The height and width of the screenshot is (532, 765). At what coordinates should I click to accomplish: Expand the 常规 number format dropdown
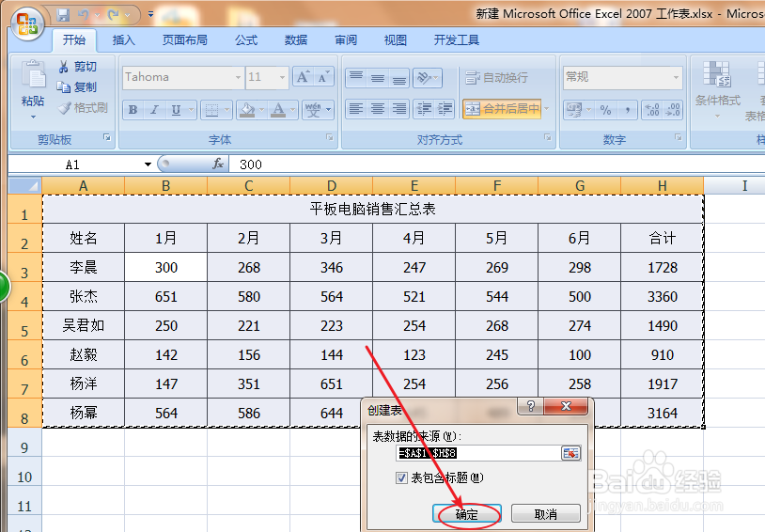tap(676, 77)
